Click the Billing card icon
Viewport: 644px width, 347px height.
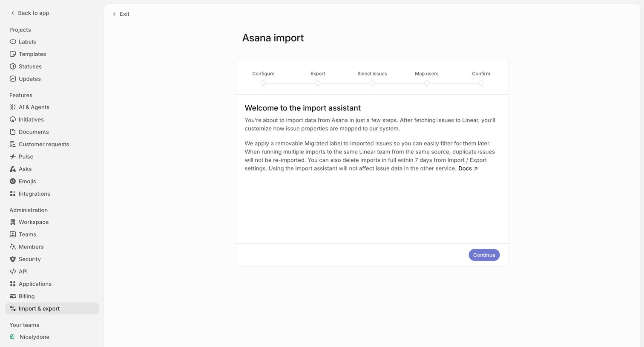tap(13, 296)
